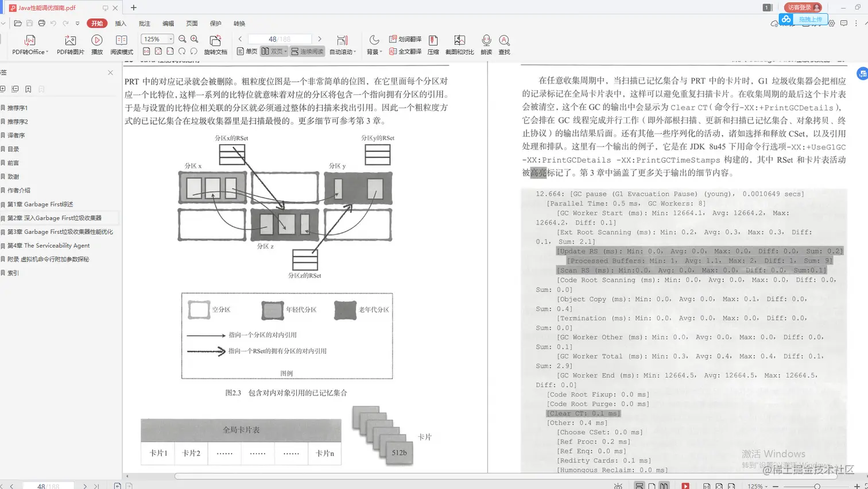Open bookmark 目录
868x489 pixels.
tap(13, 149)
